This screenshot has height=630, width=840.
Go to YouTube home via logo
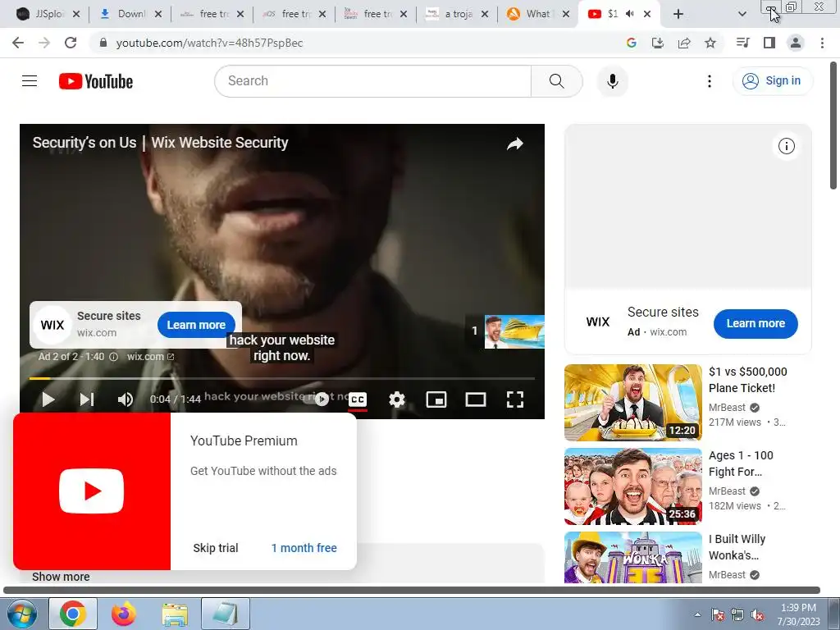[x=96, y=81]
